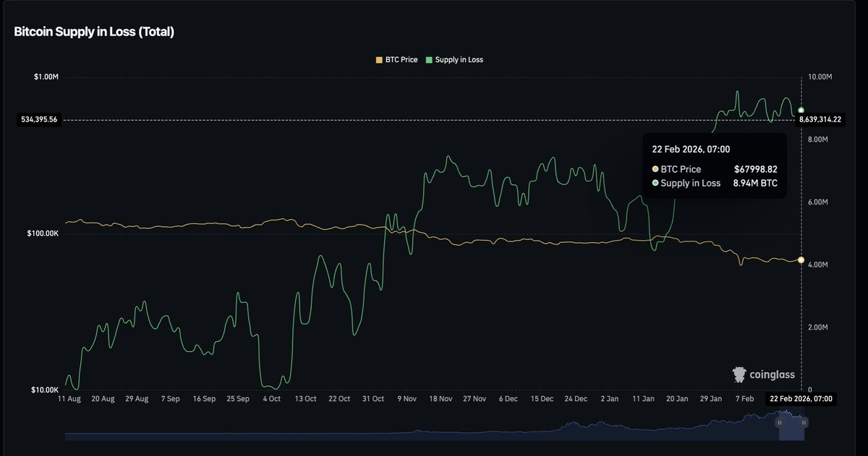Click the green dot in tooltip Supply row
Screen dimensions: 868x456
655,184
